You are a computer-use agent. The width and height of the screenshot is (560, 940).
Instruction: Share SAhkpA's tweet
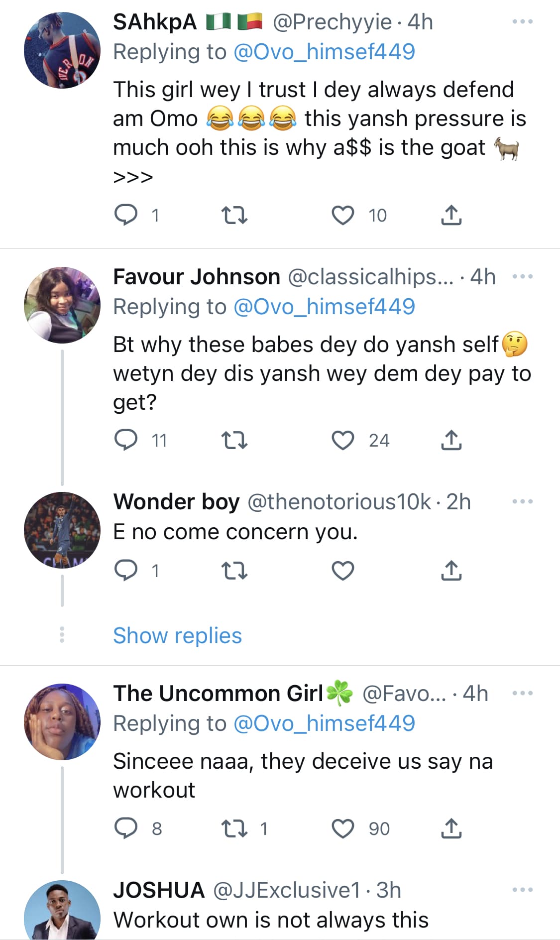click(451, 215)
